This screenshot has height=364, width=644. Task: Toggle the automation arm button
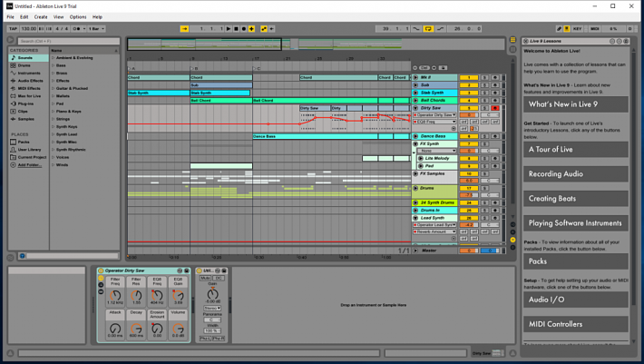coord(264,29)
